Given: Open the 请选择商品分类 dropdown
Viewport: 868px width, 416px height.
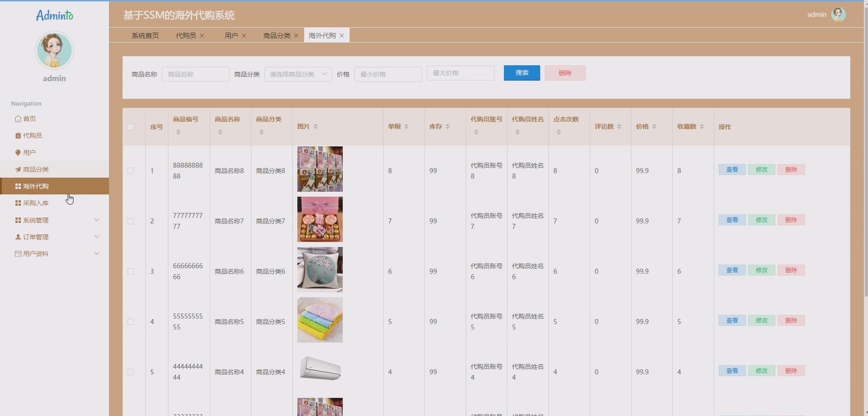Looking at the screenshot, I should tap(298, 74).
